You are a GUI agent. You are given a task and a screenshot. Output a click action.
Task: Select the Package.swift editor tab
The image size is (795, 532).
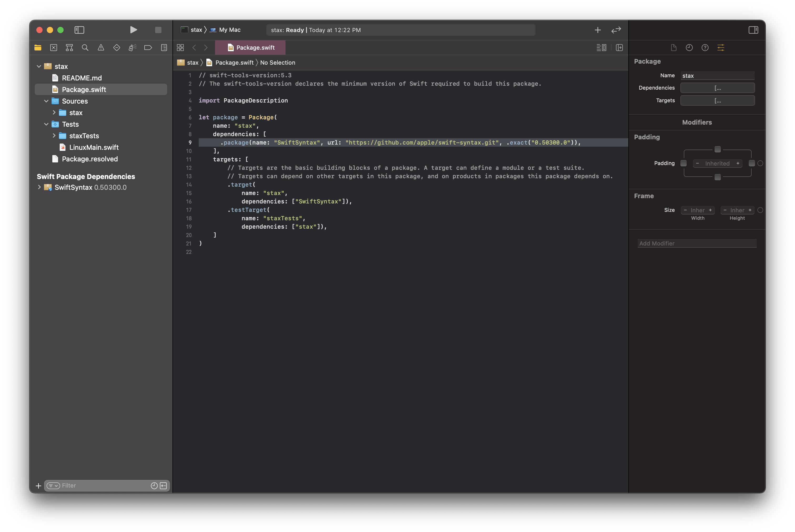tap(251, 48)
